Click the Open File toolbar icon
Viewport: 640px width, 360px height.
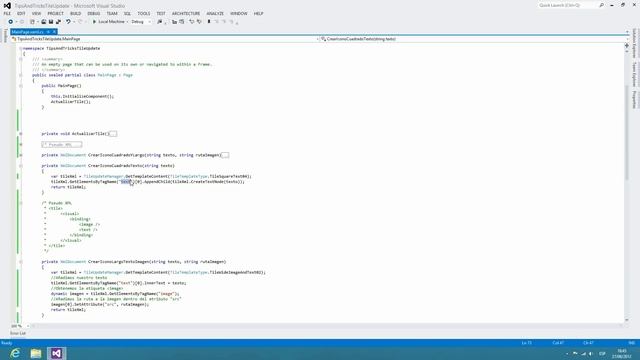coord(44,22)
